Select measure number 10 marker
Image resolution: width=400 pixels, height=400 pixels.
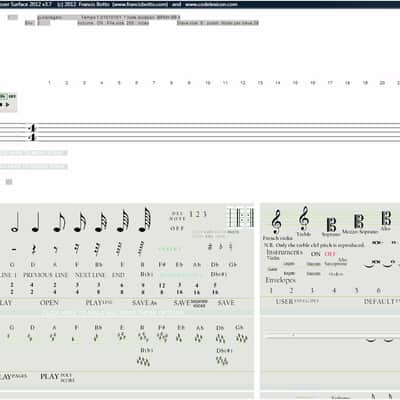pyautogui.click(x=208, y=83)
